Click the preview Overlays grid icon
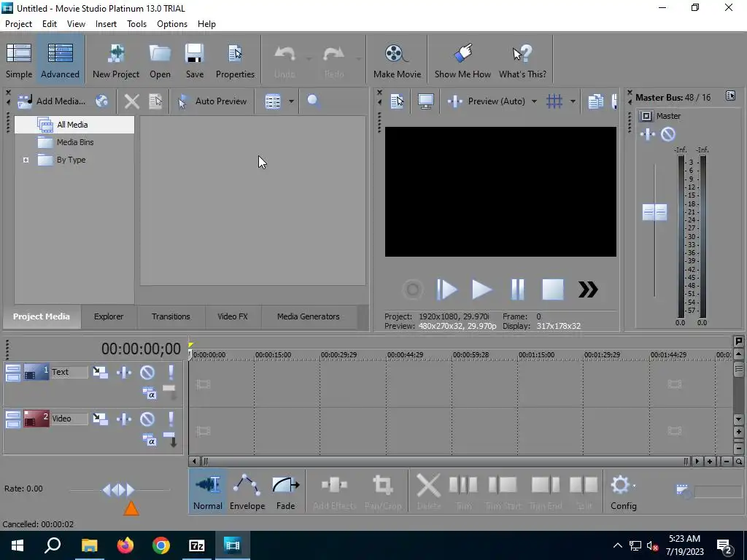This screenshot has width=747, height=560. point(554,101)
